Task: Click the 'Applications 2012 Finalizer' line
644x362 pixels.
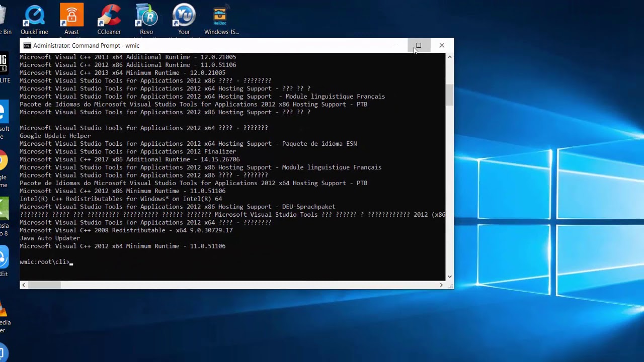Action: (128, 151)
